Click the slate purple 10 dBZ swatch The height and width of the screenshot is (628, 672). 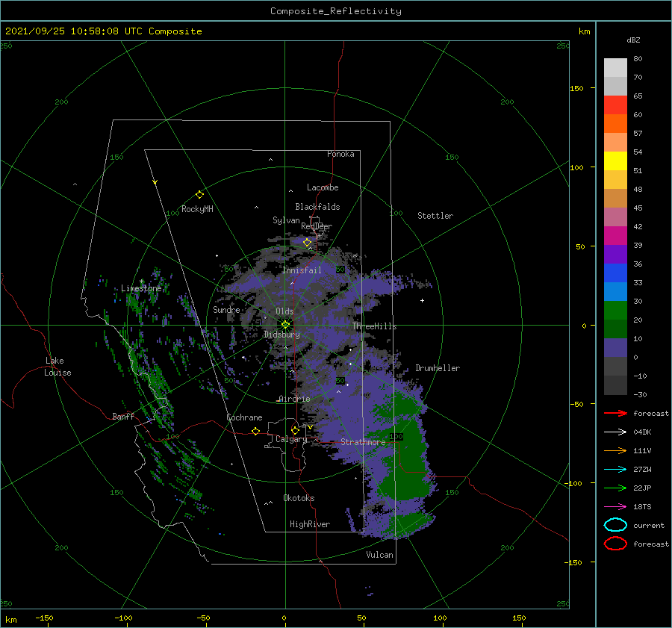pos(615,348)
